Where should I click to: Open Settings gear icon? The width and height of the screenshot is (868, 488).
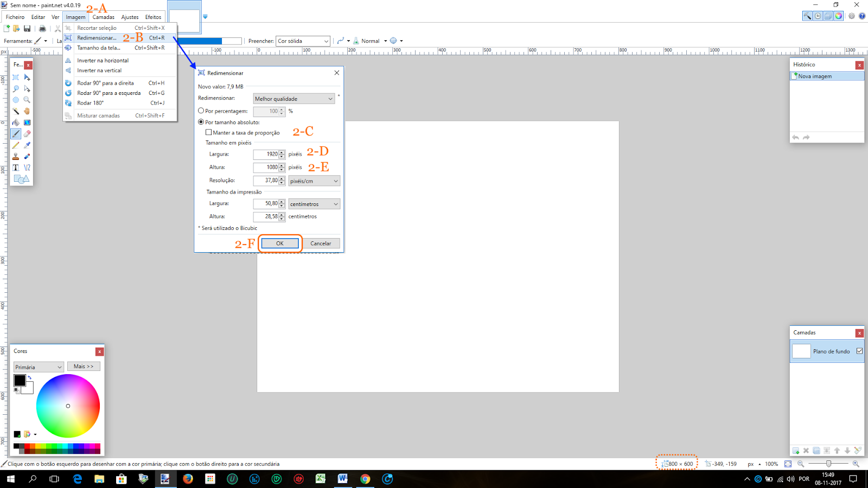852,16
